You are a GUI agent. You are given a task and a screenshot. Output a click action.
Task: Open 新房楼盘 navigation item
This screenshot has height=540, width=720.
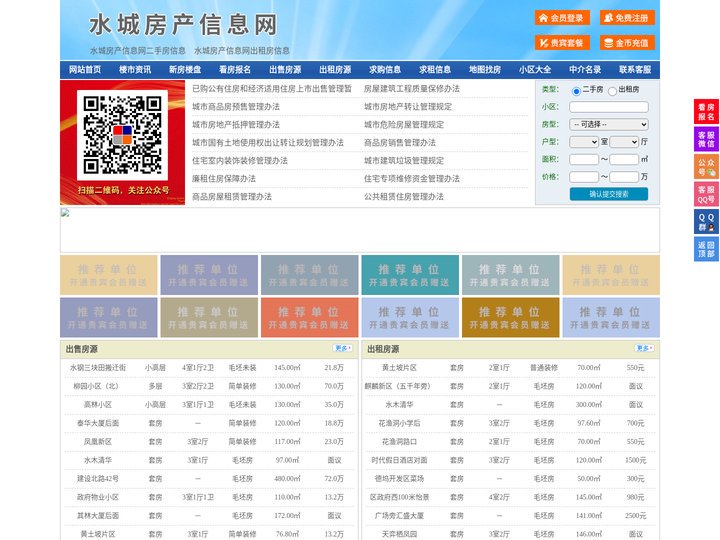[x=185, y=70]
